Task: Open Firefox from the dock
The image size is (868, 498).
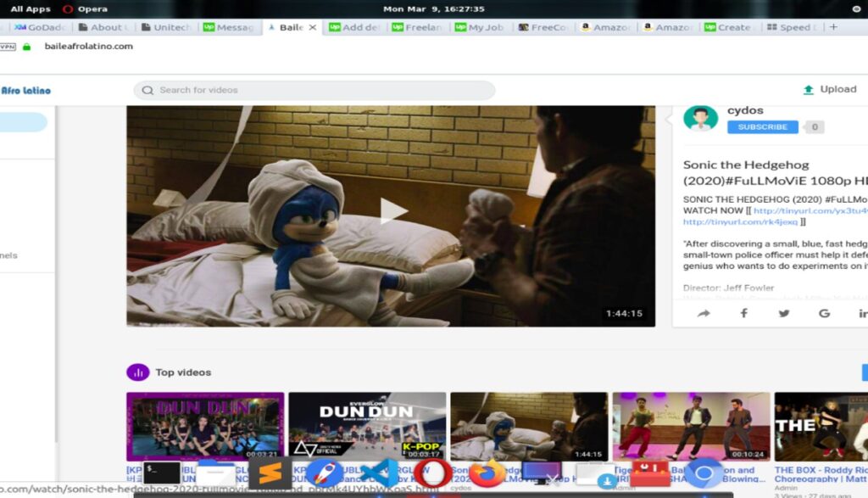Action: click(487, 473)
